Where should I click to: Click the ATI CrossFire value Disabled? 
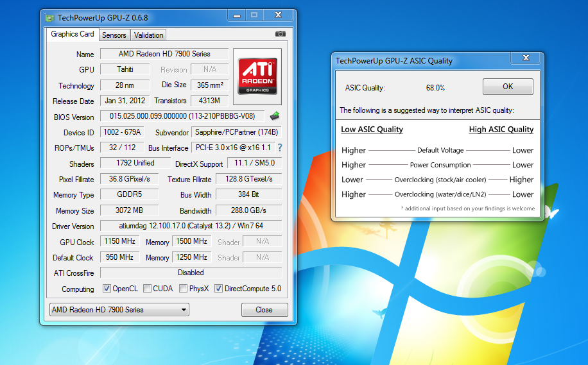191,273
